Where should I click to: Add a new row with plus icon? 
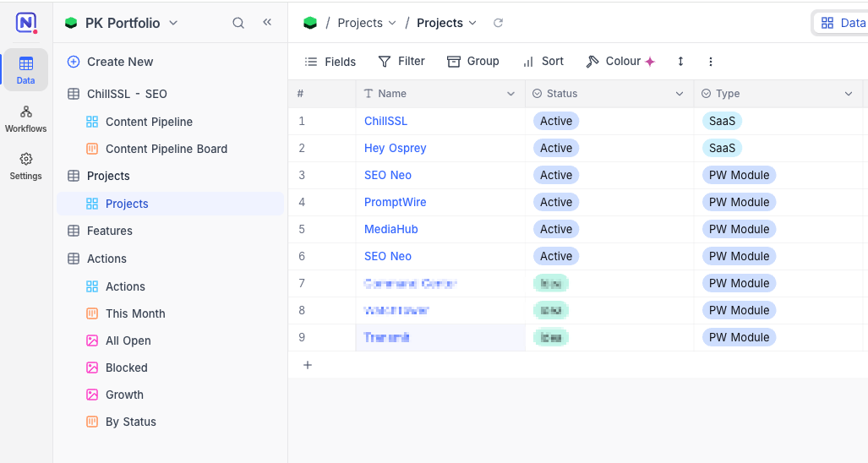click(x=308, y=365)
